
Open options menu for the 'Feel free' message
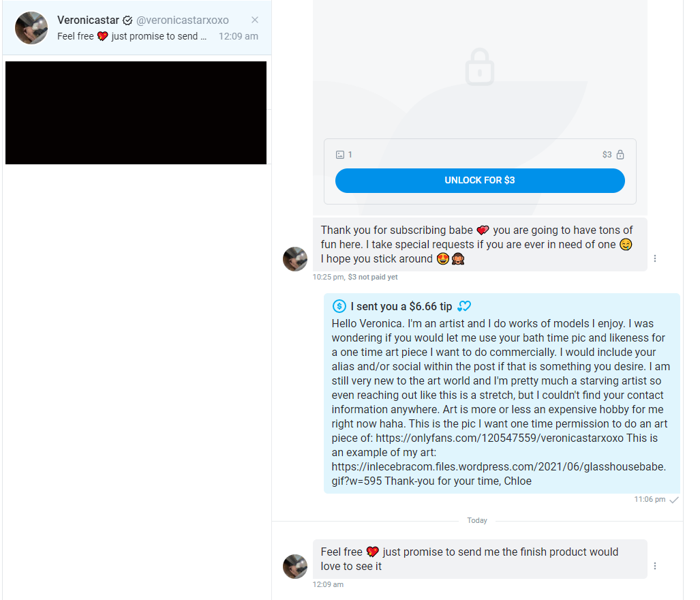click(655, 566)
